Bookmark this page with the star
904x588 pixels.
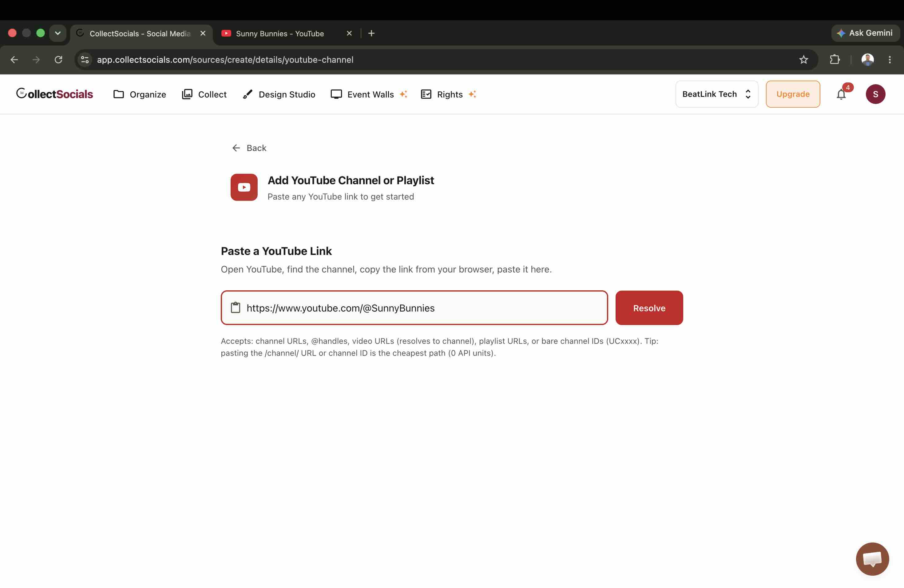click(x=803, y=60)
